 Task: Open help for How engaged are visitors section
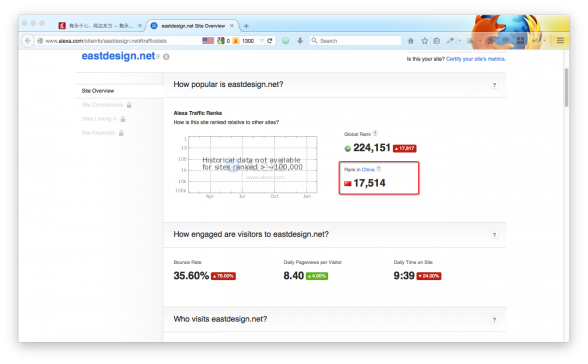click(494, 235)
